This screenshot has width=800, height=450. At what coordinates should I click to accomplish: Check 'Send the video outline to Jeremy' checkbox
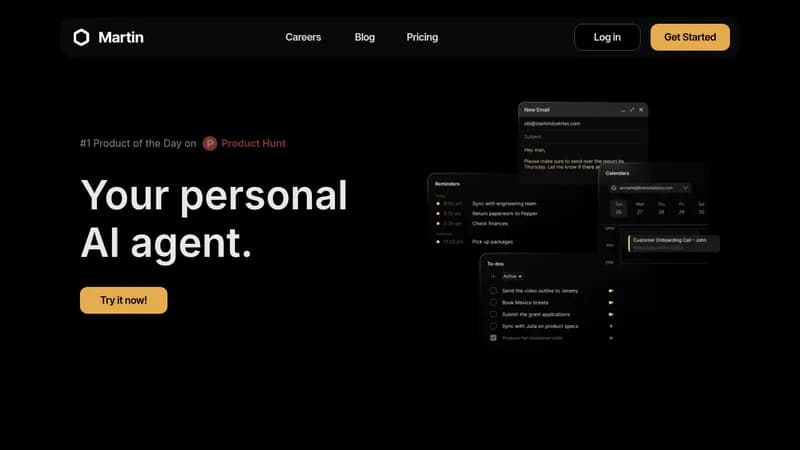(493, 291)
